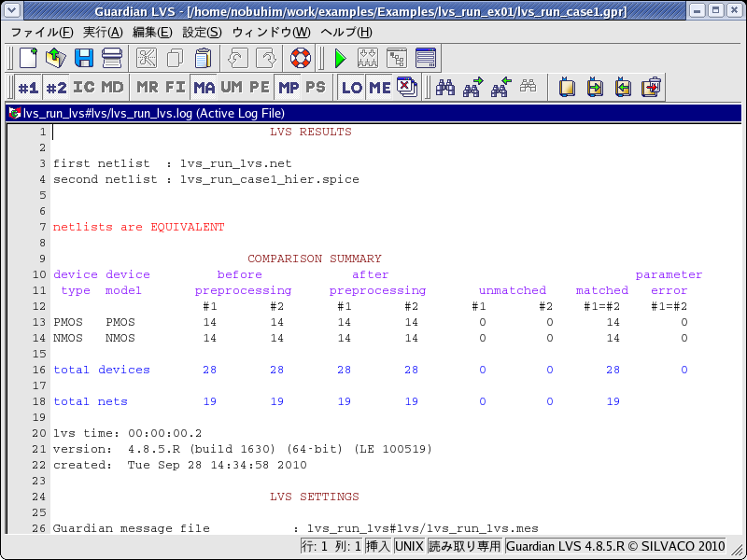Click the Next Bookmark icon
This screenshot has width=747, height=560.
pos(595,87)
